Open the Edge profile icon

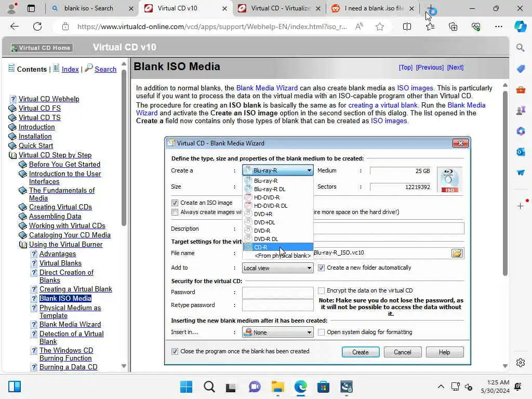click(x=12, y=8)
